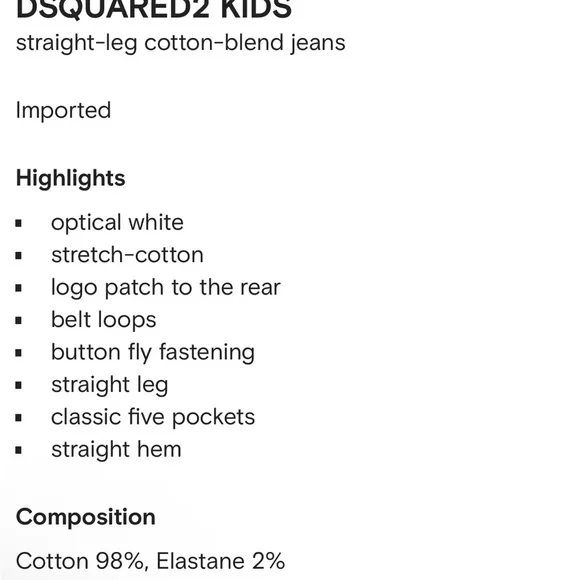
Task: Click classic five pockets list item
Action: click(153, 417)
